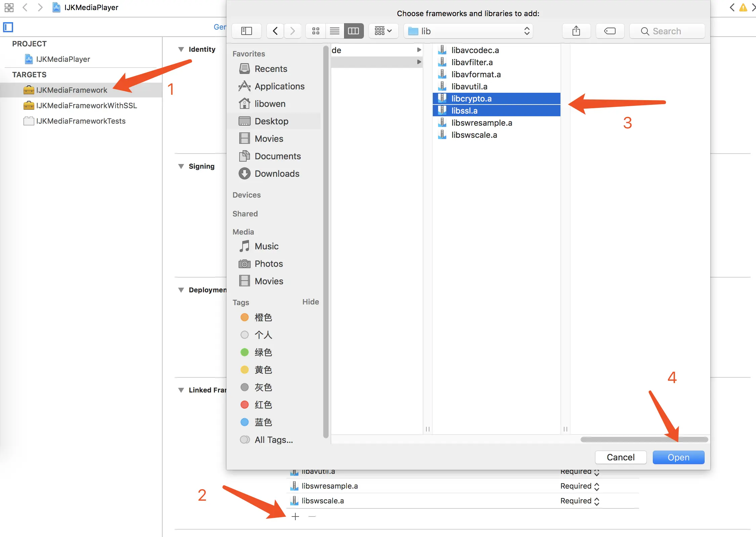
Task: Click the plus icon to add library
Action: (295, 516)
